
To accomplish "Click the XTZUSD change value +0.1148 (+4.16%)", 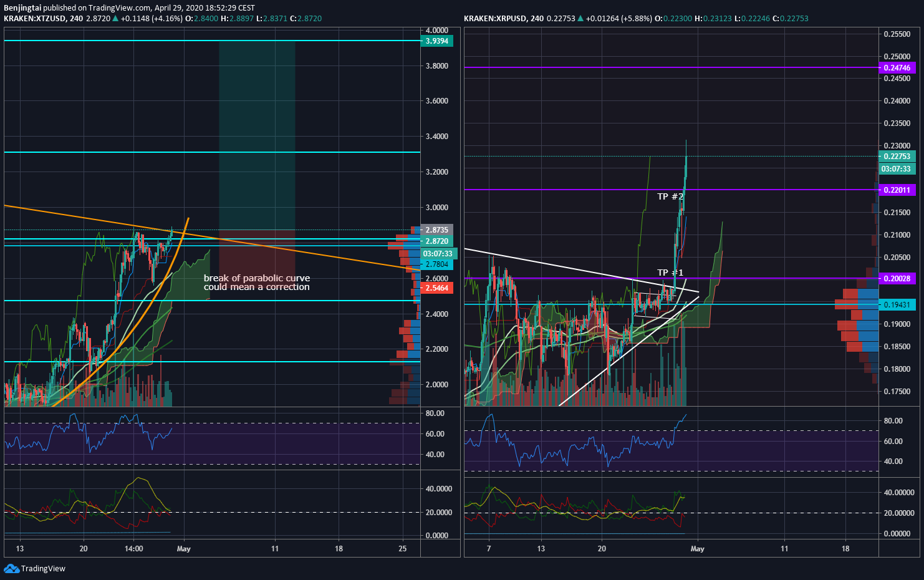I will tap(152, 19).
